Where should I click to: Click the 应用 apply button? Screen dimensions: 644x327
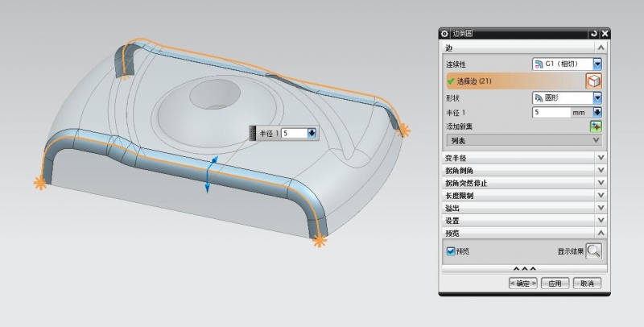pyautogui.click(x=555, y=284)
